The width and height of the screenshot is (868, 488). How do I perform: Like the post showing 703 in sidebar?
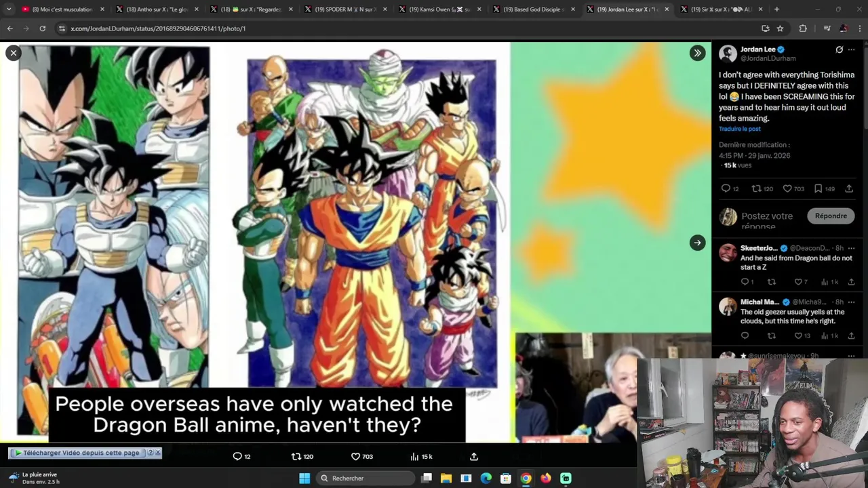[x=793, y=188]
